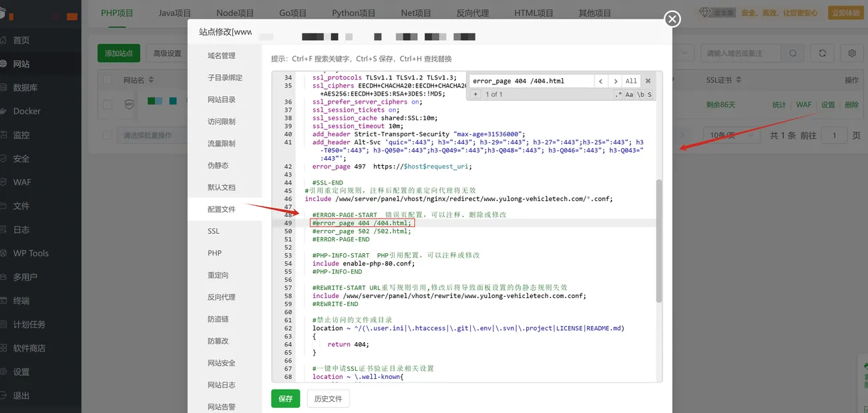Click the green 保存 save button
868x413 pixels.
tap(286, 398)
